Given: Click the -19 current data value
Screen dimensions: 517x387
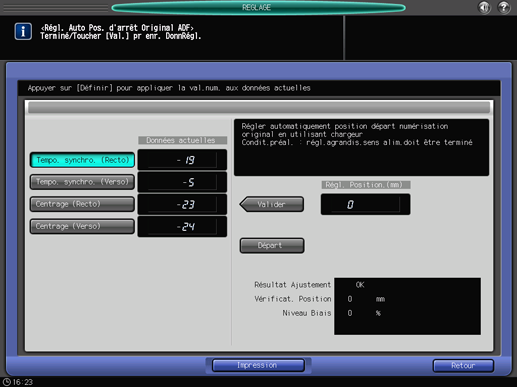Looking at the screenshot, I should point(182,160).
